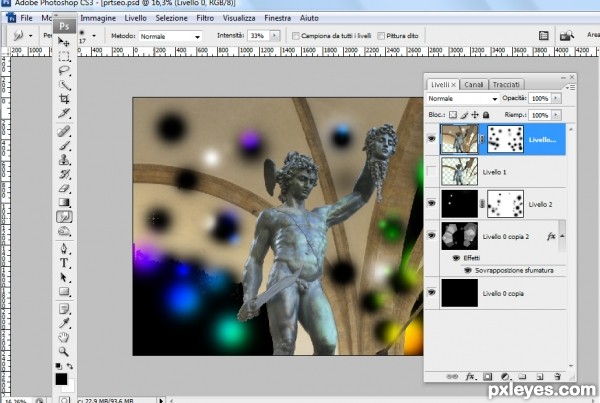Image resolution: width=600 pixels, height=403 pixels.
Task: Open the Livello menu
Action: (135, 18)
